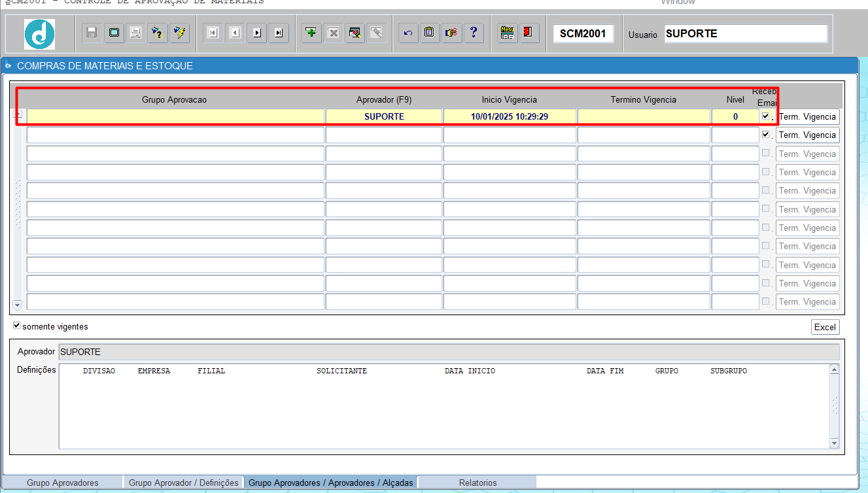This screenshot has width=868, height=493.
Task: Click the grid's scroll up arrow
Action: coord(18,114)
